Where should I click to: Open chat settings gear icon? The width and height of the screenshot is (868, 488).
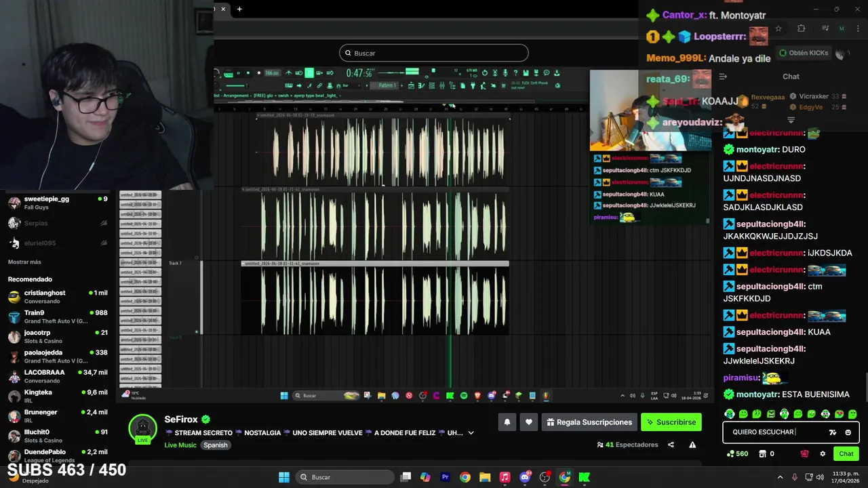(823, 454)
